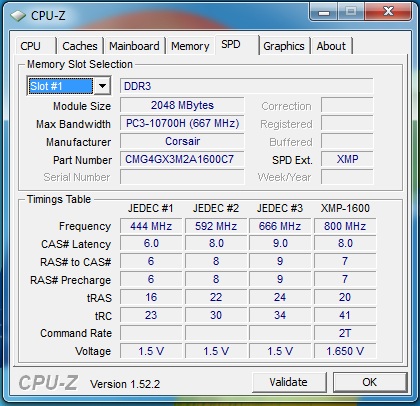The height and width of the screenshot is (406, 420).
Task: Click the 444 MHz frequency cell
Action: (x=151, y=226)
